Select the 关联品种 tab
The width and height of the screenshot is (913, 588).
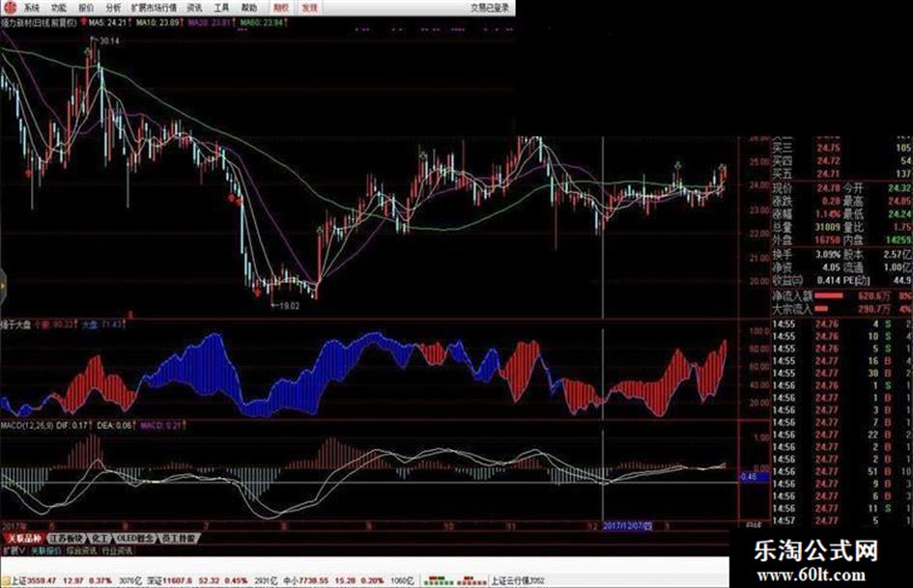(24, 539)
